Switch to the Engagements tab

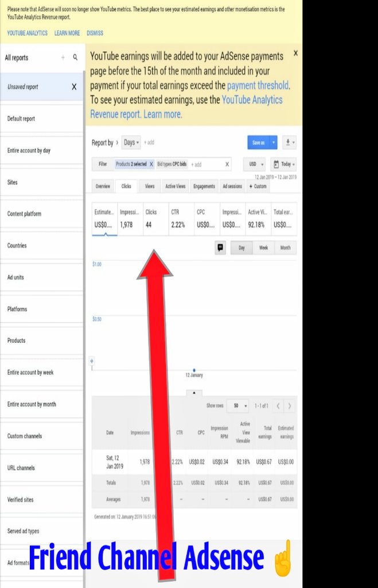204,186
